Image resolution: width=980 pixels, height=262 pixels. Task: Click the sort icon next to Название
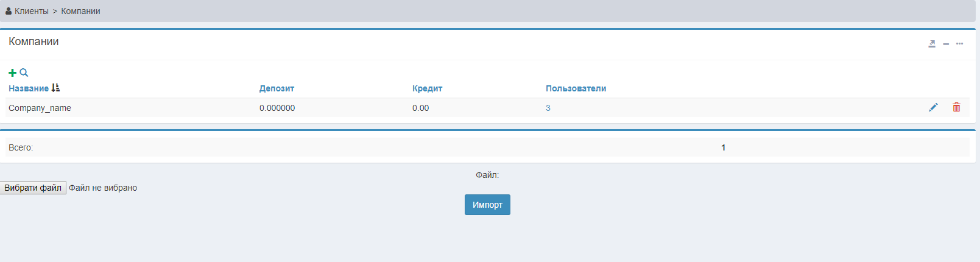click(56, 88)
